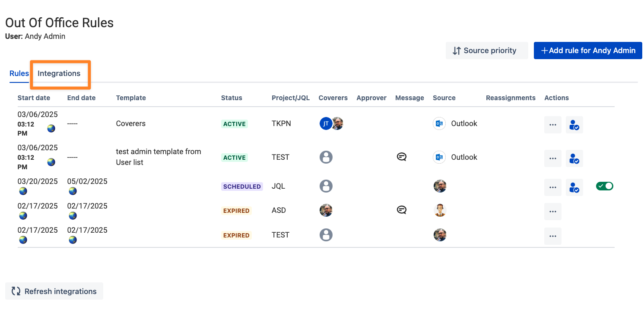Viewport: 644px width, 310px height.
Task: Click Status column header
Action: [232, 98]
